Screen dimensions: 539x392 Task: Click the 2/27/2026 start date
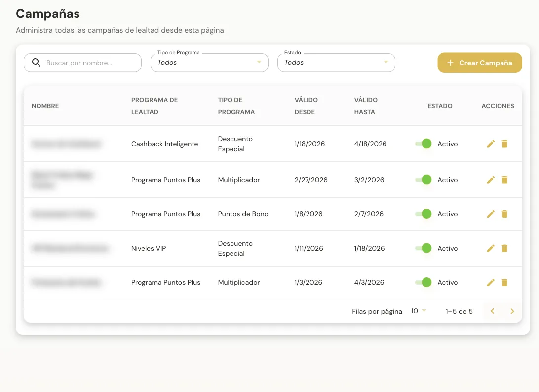pos(311,180)
